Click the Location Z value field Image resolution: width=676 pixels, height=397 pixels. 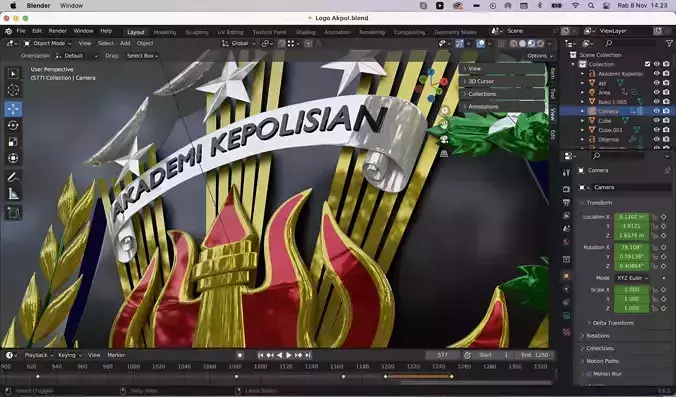[x=632, y=235]
